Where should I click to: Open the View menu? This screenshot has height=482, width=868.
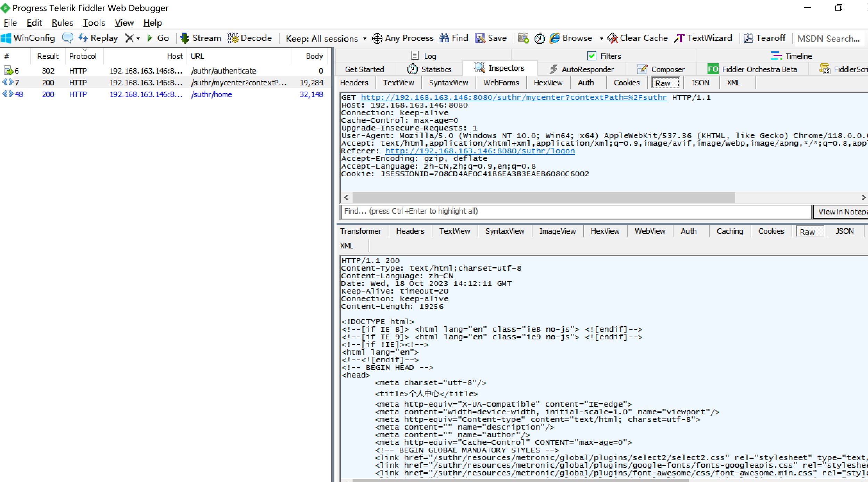pyautogui.click(x=124, y=23)
